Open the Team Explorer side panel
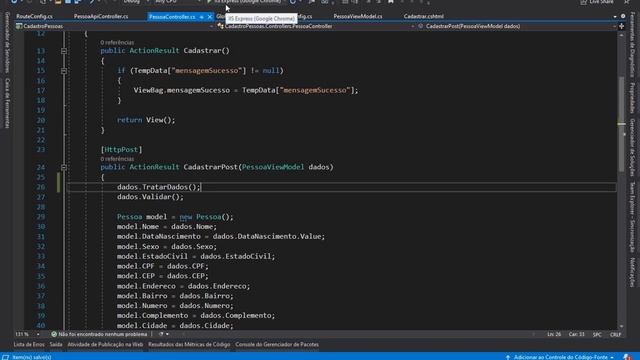Viewport: 640px width, 360px height. click(632, 217)
